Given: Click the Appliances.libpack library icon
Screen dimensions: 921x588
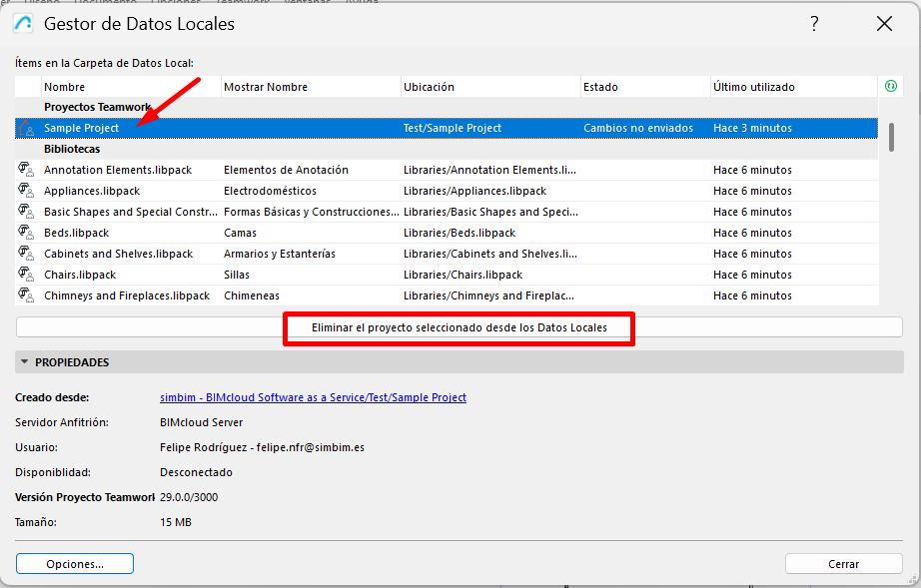Looking at the screenshot, I should (26, 191).
